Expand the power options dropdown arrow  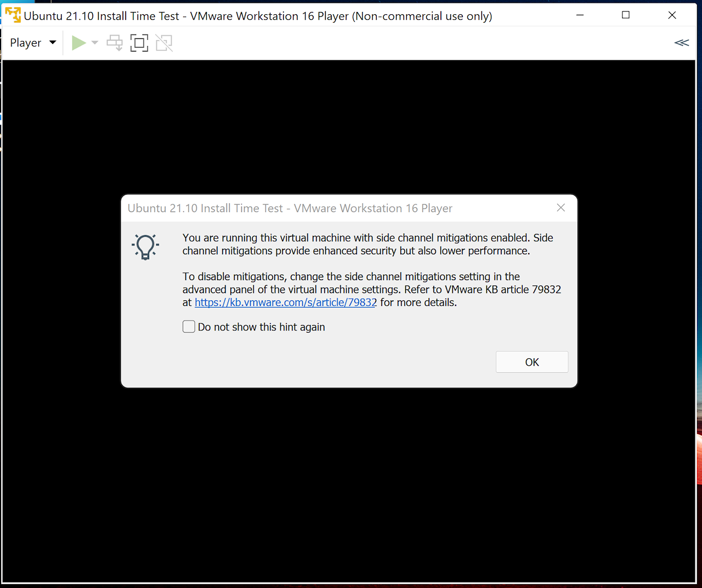click(x=95, y=43)
